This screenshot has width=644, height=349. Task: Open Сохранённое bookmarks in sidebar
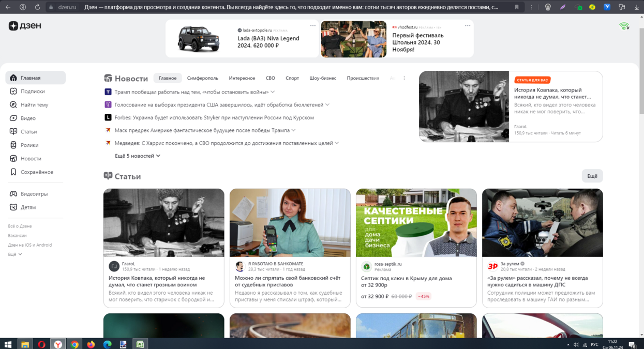pos(37,172)
